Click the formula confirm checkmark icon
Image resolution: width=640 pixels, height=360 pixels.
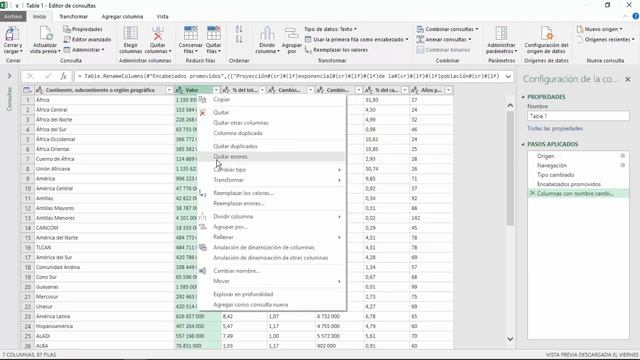(48, 76)
